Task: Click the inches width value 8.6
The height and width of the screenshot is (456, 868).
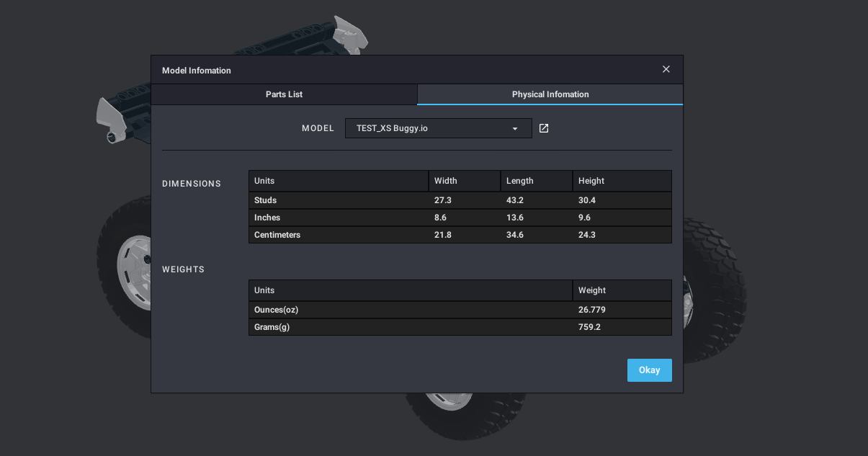Action: (441, 218)
